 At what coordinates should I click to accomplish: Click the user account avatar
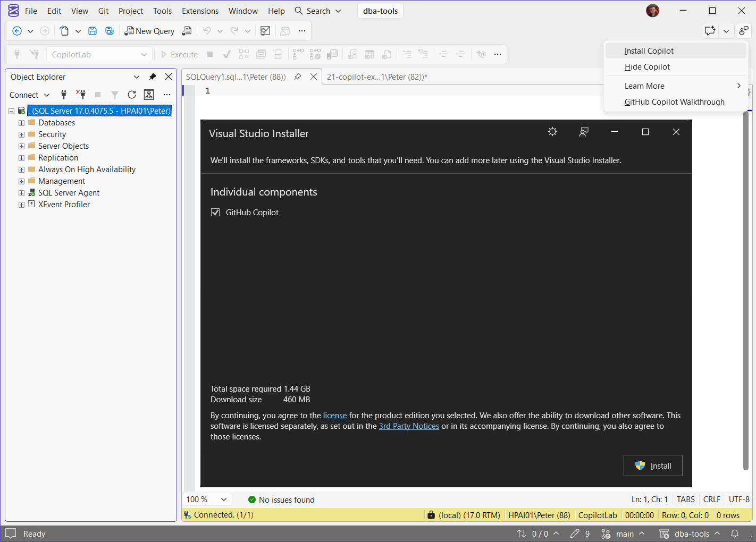click(x=653, y=11)
